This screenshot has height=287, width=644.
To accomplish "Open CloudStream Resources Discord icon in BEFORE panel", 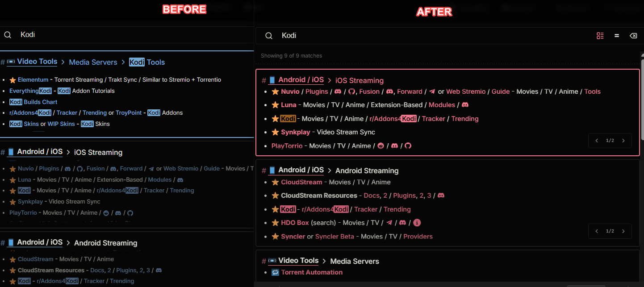I will [159, 270].
